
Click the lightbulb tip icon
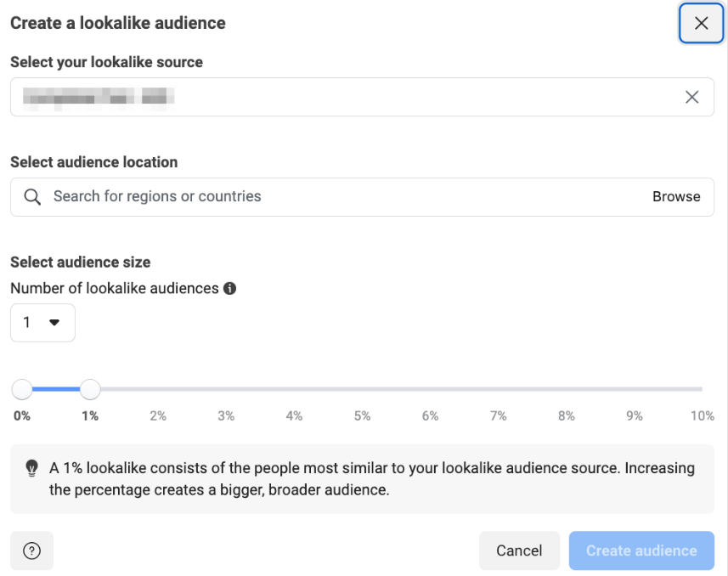[x=31, y=468]
